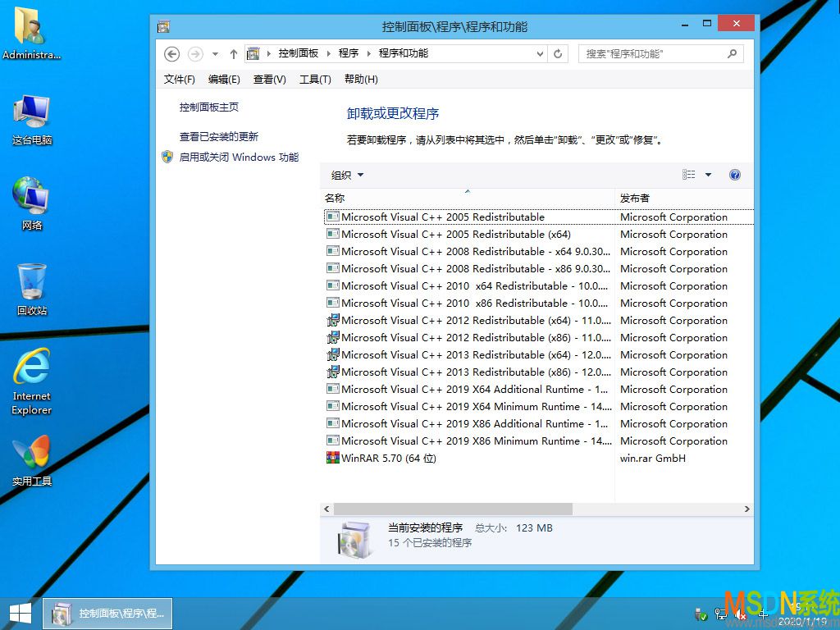Click the installed programs disc icon
The image size is (840, 630).
point(355,540)
